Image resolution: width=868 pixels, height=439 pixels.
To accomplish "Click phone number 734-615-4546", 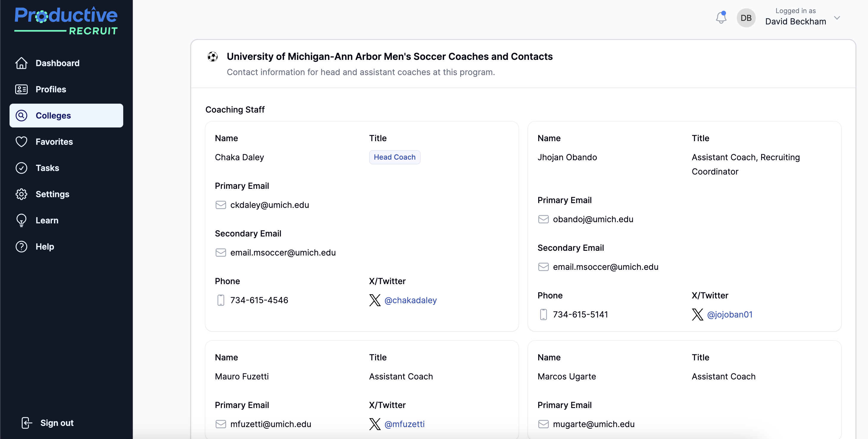I will pyautogui.click(x=259, y=300).
